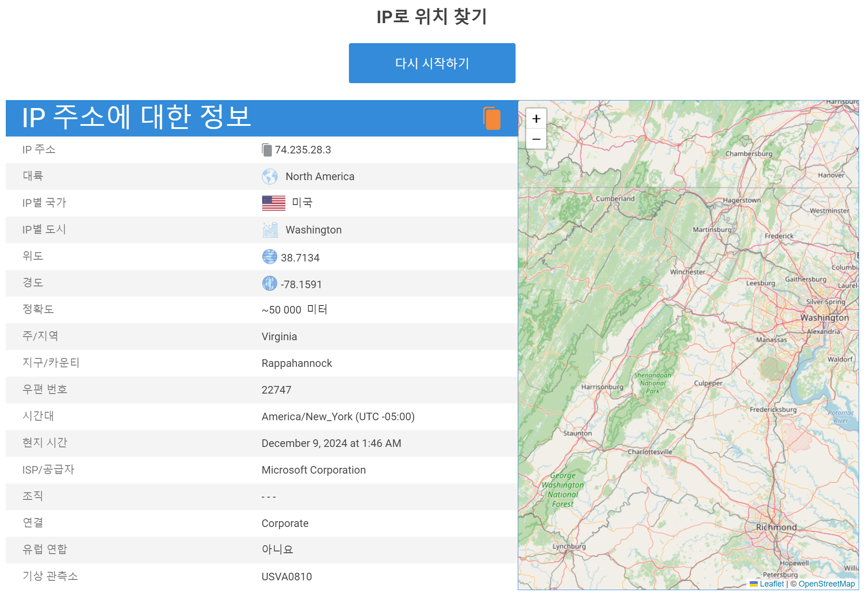Viewport: 868px width, 599px height.
Task: Zoom in the map with plus button
Action: coord(536,119)
